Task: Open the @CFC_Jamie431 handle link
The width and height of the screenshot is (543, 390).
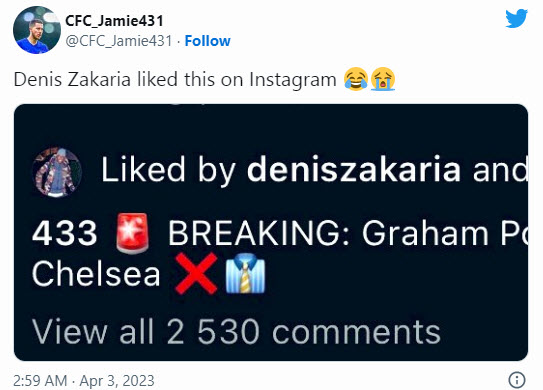Action: pos(119,41)
